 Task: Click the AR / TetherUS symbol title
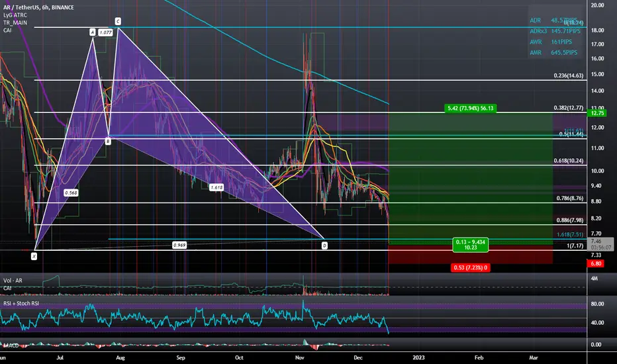pyautogui.click(x=38, y=7)
